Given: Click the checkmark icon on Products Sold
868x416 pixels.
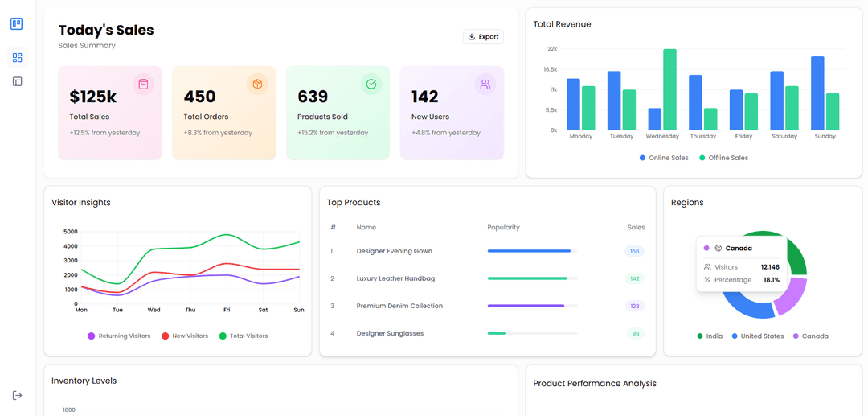Looking at the screenshot, I should tap(371, 84).
